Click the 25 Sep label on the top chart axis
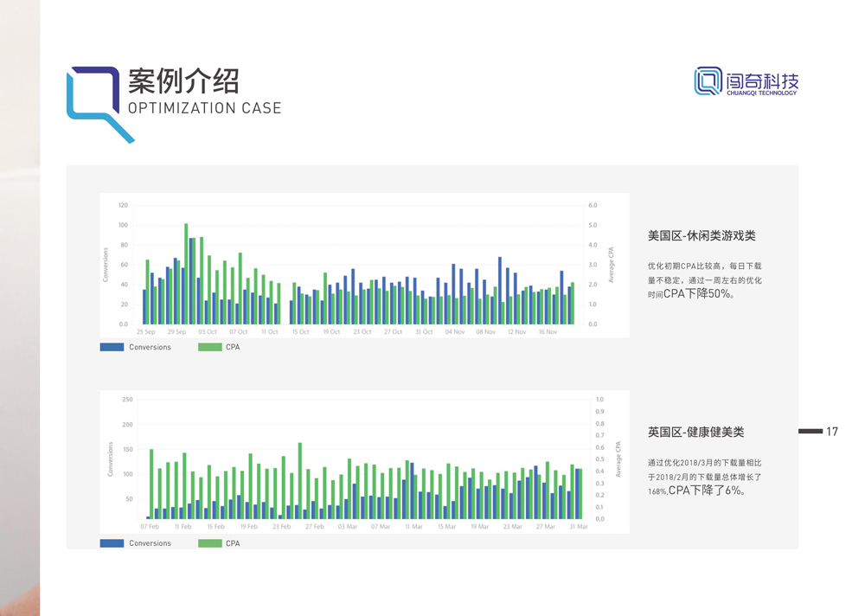Viewport: 865px width, 616px height. (146, 332)
